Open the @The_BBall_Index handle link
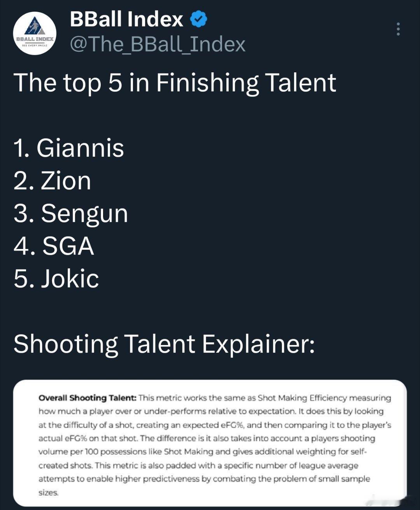The image size is (420, 510). (x=157, y=44)
